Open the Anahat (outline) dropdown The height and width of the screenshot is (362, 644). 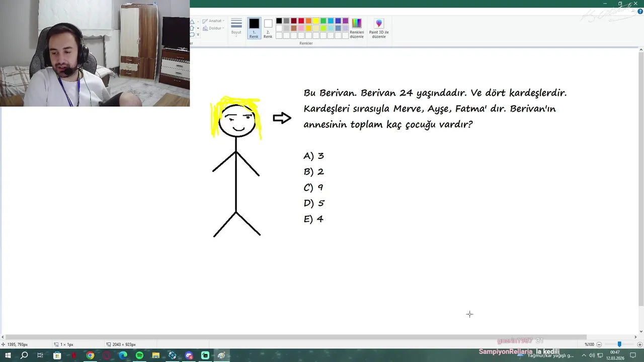[x=213, y=21]
